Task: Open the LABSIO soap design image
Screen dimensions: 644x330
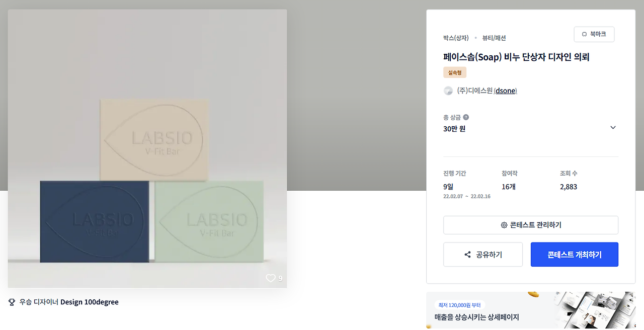Action: (147, 149)
